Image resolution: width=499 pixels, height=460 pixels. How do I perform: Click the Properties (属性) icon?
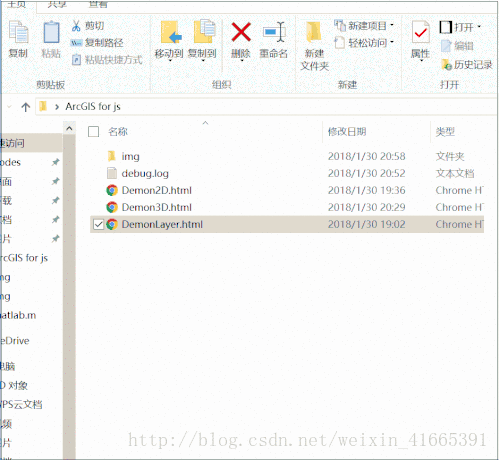tap(420, 32)
